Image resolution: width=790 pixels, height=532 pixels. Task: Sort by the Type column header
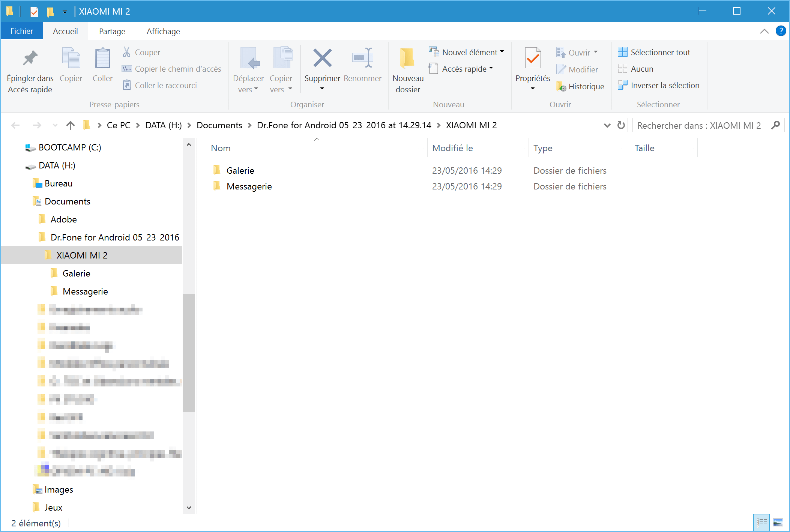543,148
